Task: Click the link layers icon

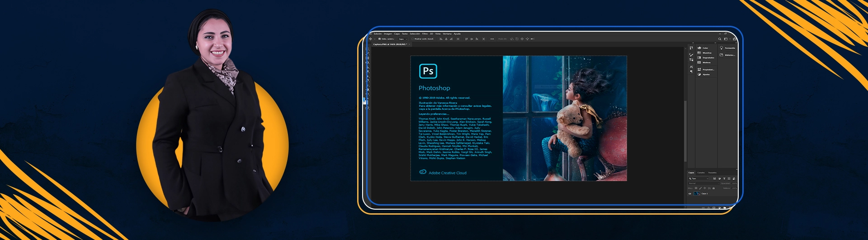Action: (x=703, y=208)
